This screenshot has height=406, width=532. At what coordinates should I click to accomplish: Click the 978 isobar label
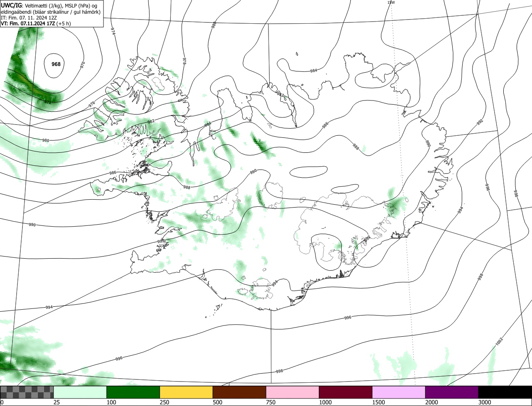point(184,61)
